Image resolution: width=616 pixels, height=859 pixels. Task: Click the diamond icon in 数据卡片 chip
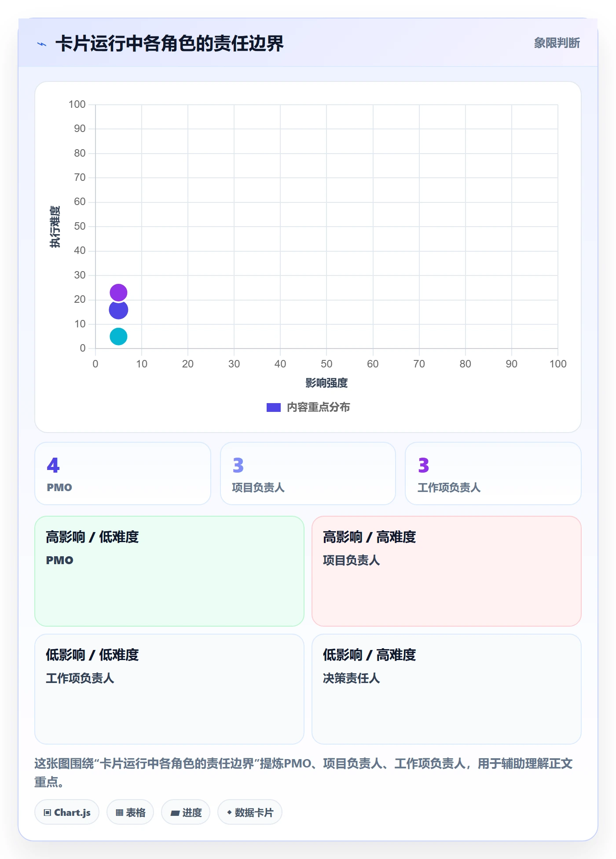coord(229,812)
